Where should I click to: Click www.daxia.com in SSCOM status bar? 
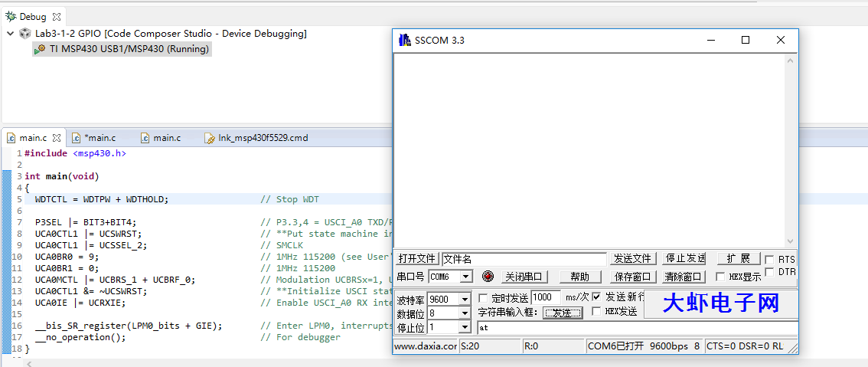tap(425, 346)
